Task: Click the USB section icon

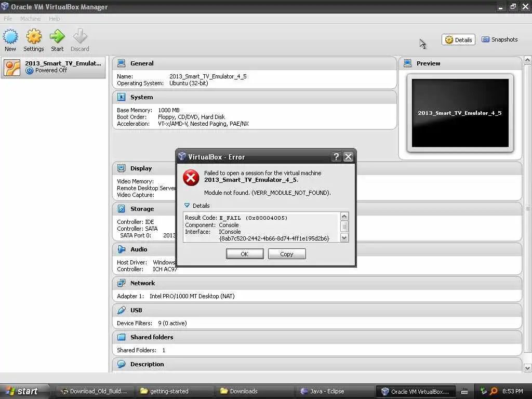Action: pos(121,310)
